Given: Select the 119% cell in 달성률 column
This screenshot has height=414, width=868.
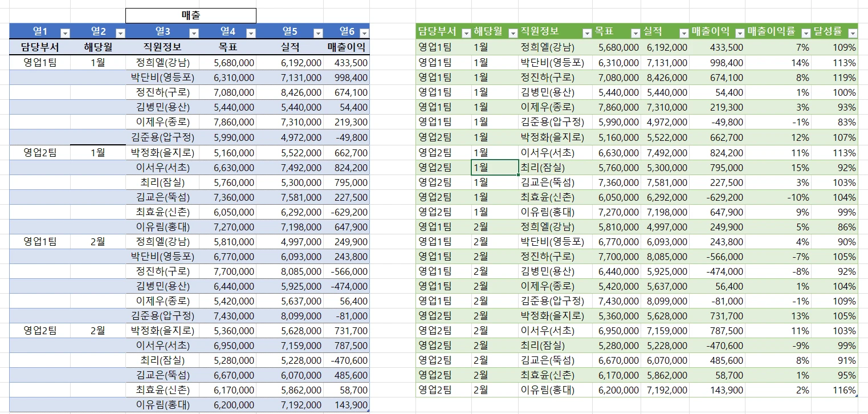Looking at the screenshot, I should click(x=834, y=78).
